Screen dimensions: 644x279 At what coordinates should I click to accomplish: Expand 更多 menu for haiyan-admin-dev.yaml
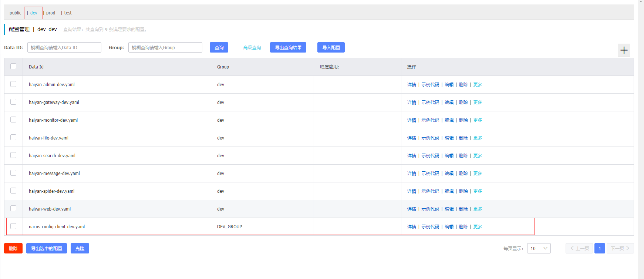[x=478, y=85]
